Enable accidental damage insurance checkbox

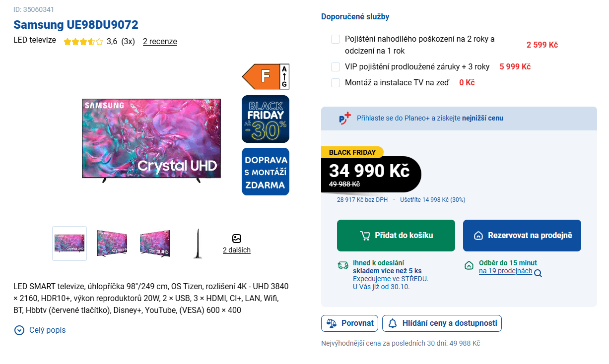[x=336, y=39]
